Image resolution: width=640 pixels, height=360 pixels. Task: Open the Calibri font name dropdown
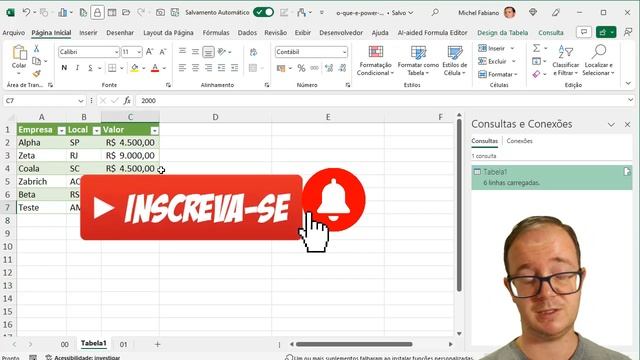point(116,52)
